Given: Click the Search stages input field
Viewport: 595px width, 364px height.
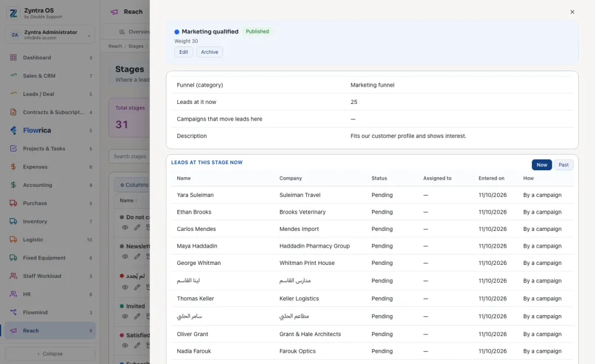Looking at the screenshot, I should click(x=130, y=156).
